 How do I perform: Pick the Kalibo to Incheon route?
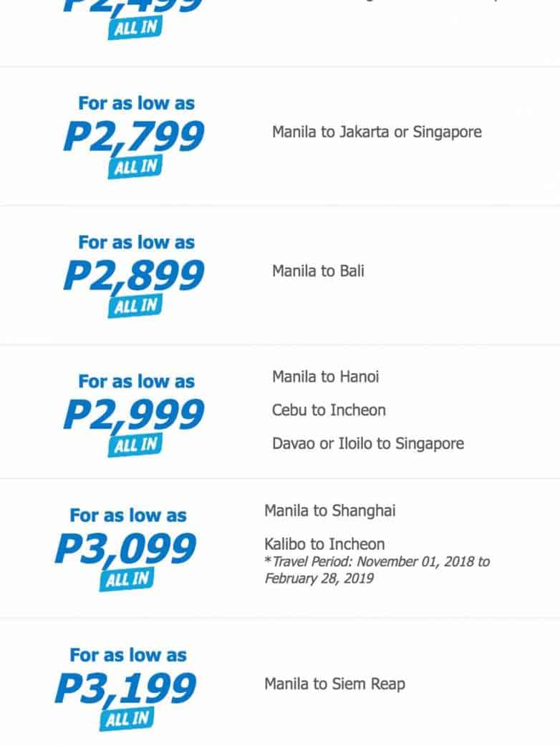pyautogui.click(x=324, y=544)
